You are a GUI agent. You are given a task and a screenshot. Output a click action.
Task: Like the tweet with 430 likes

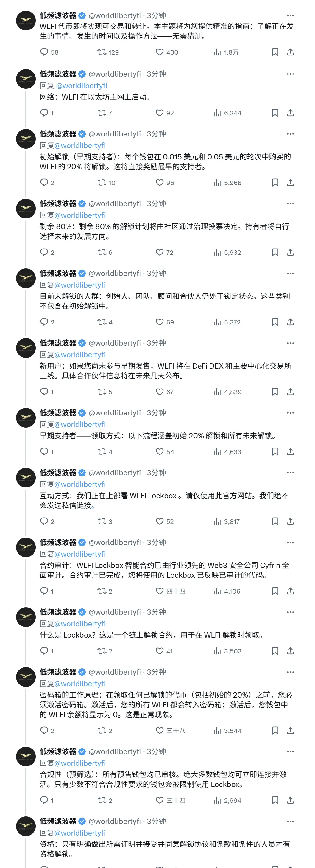(x=167, y=52)
